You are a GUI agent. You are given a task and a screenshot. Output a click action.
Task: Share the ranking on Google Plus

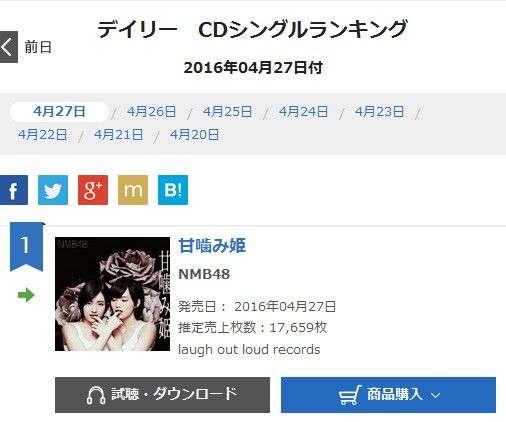[x=93, y=190]
